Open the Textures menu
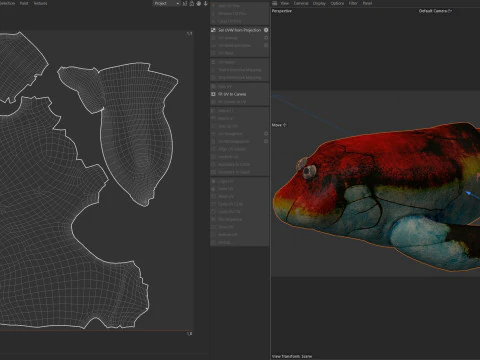 (40, 3)
